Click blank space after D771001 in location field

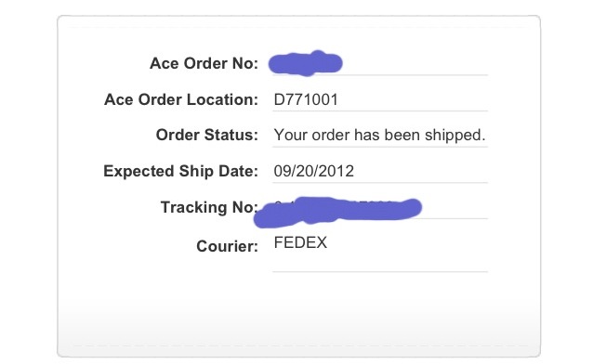click(x=413, y=99)
